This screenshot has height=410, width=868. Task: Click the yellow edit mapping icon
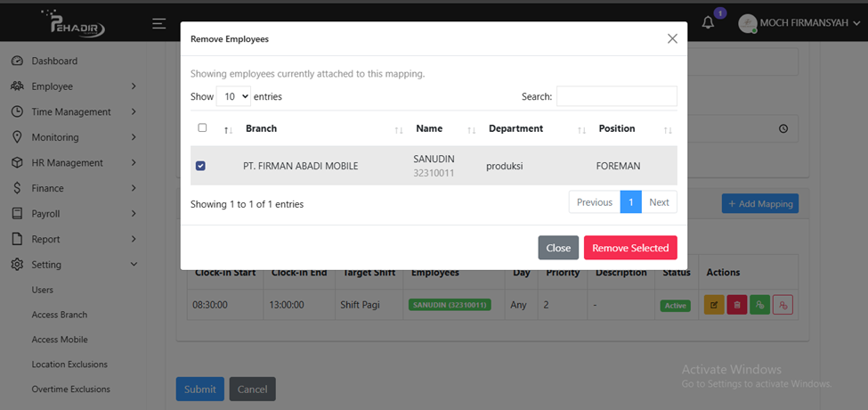point(714,305)
